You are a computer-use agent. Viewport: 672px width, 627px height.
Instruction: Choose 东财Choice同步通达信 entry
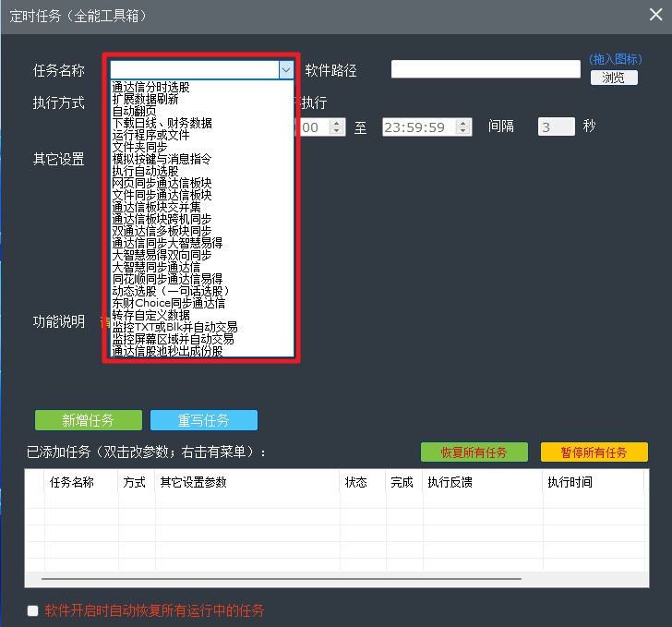[x=168, y=303]
